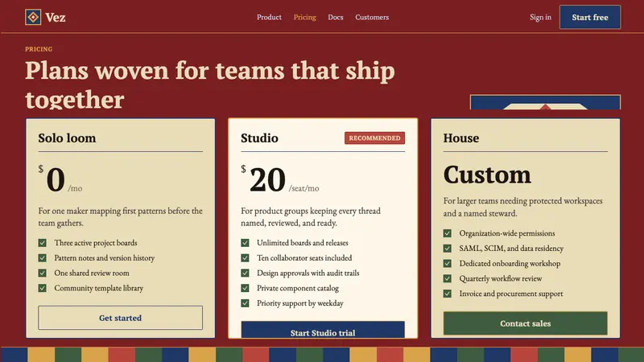Open the Customers nav link
644x362 pixels.
372,17
